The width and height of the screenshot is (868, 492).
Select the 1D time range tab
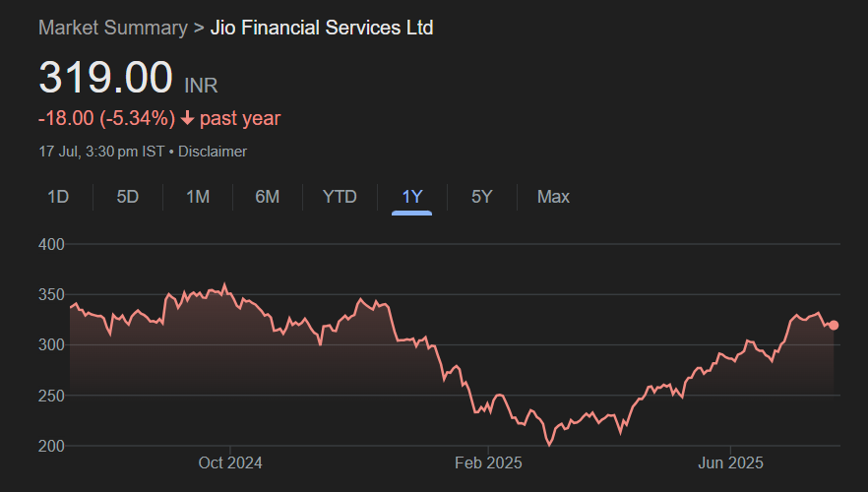[x=58, y=197]
